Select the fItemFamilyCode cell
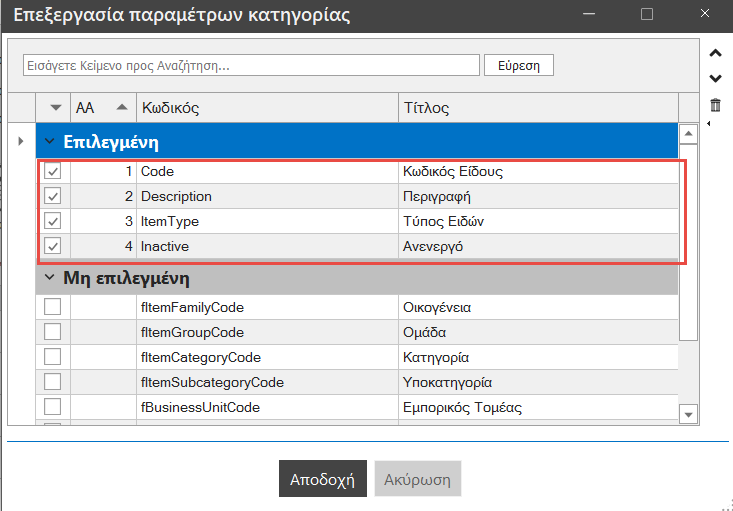The width and height of the screenshot is (733, 511). 267,307
